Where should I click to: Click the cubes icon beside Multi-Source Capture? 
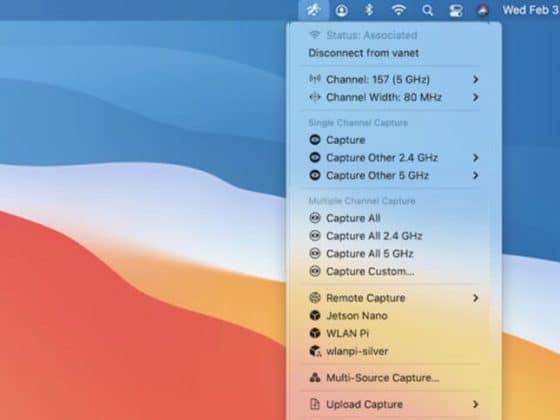[x=315, y=378]
